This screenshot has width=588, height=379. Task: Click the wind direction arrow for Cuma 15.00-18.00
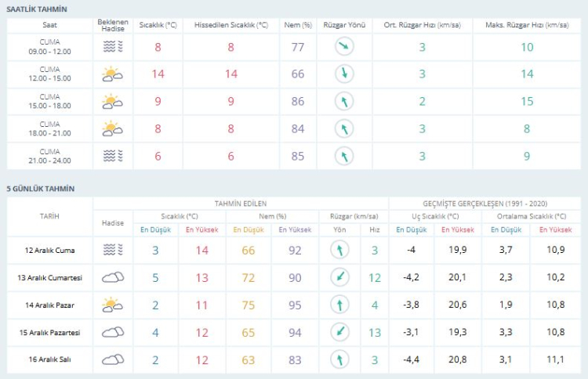click(x=343, y=102)
